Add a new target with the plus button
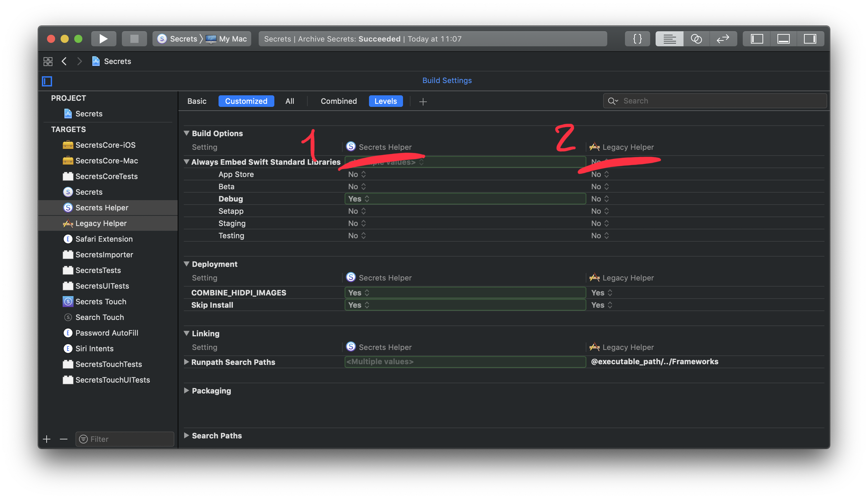Screen dimensions: 868x499 coord(46,439)
